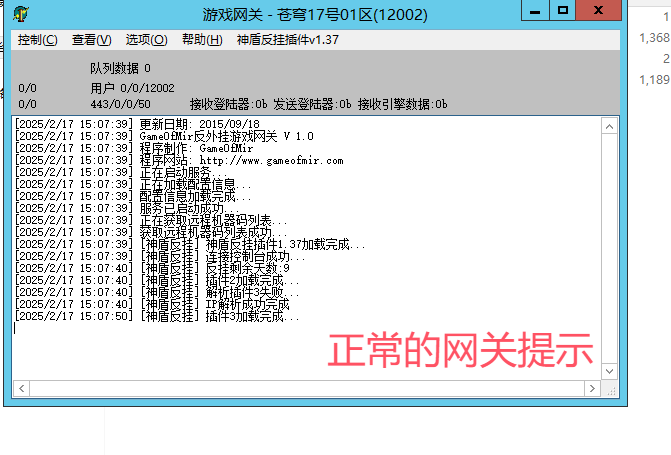
Task: Click the http://www.gameofmir.com log line
Action: click(179, 160)
